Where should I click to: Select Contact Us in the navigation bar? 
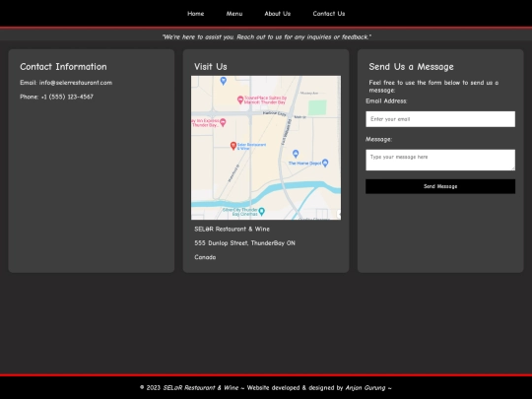click(x=328, y=14)
